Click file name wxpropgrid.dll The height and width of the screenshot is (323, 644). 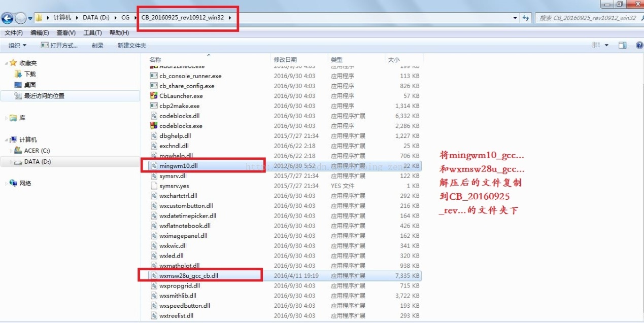point(180,286)
